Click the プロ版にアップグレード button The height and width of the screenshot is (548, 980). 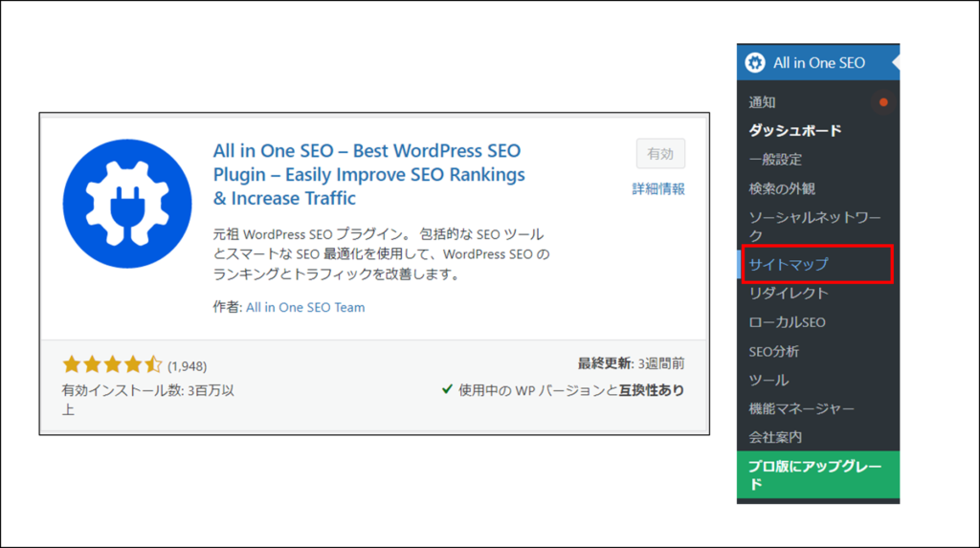(x=818, y=475)
